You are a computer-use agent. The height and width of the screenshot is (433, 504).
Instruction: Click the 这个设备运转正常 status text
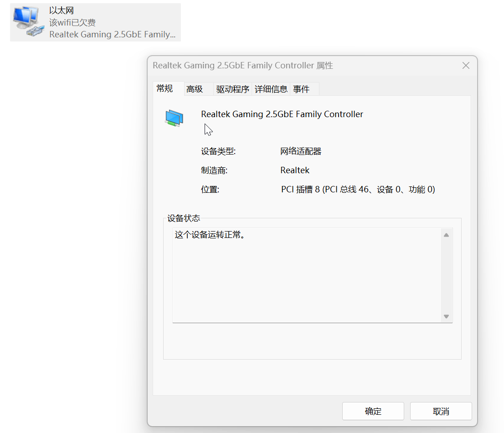click(211, 235)
